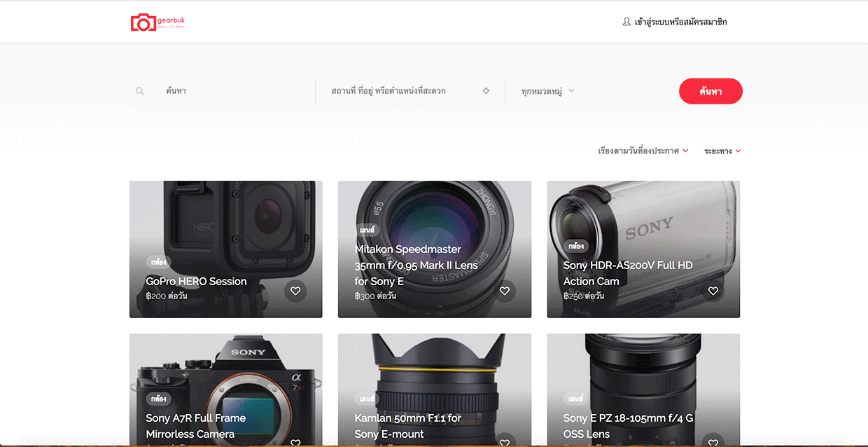Open the login or register link
868x447 pixels.
[x=680, y=22]
